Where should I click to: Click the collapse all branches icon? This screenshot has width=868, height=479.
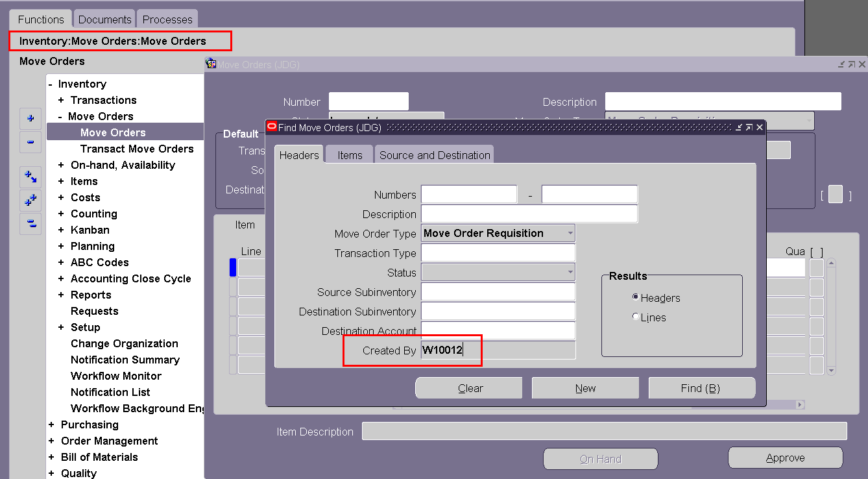[30, 224]
